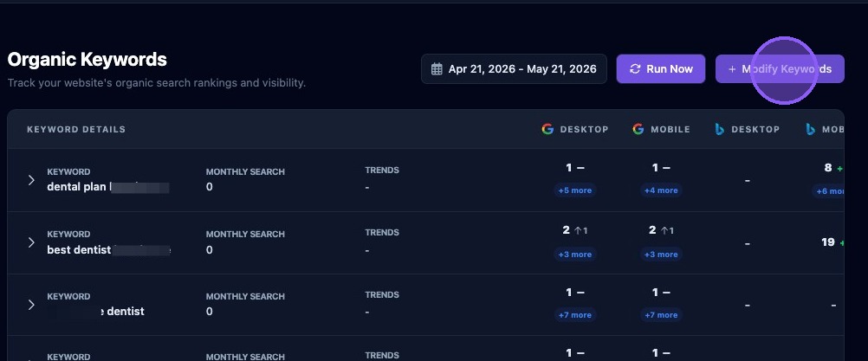Click the Bing icon beside the cut-off Mobile header
This screenshot has width=868, height=361.
(x=811, y=129)
